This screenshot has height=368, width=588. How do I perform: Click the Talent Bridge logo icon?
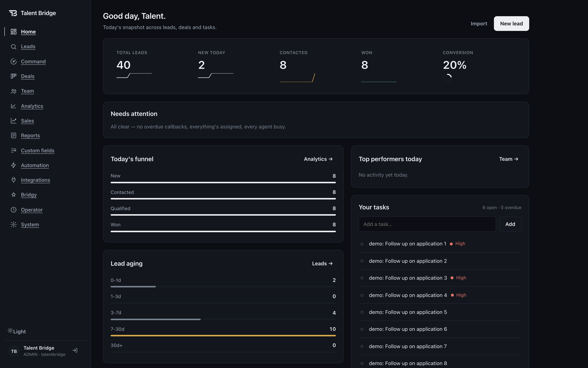click(13, 13)
